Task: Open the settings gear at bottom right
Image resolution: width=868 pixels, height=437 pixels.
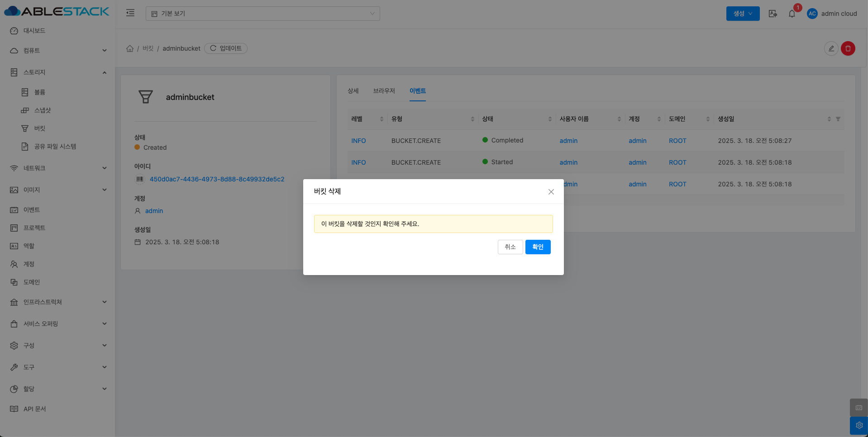Action: point(858,425)
